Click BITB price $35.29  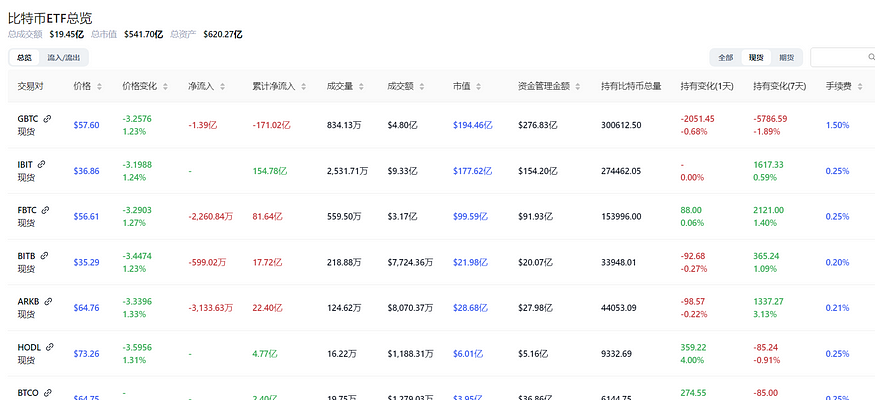pos(86,262)
